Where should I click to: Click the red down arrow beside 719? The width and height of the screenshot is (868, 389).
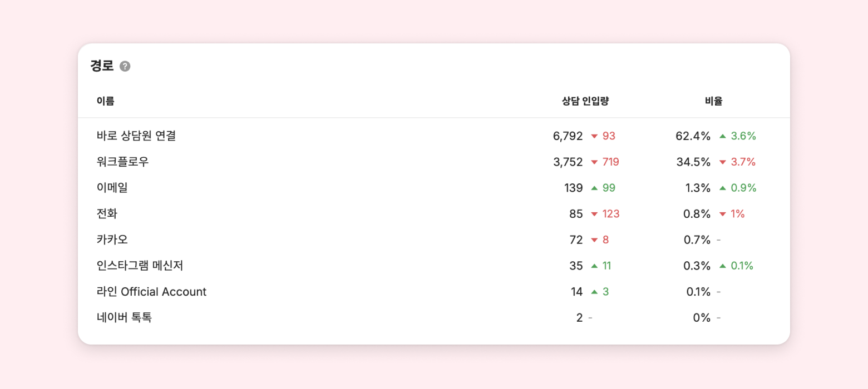click(x=594, y=162)
